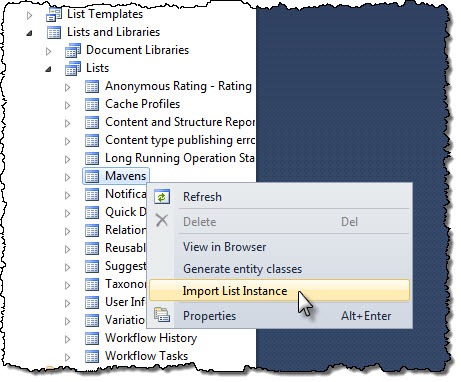Click the Mavens list icon
The width and height of the screenshot is (461, 382).
(x=92, y=176)
